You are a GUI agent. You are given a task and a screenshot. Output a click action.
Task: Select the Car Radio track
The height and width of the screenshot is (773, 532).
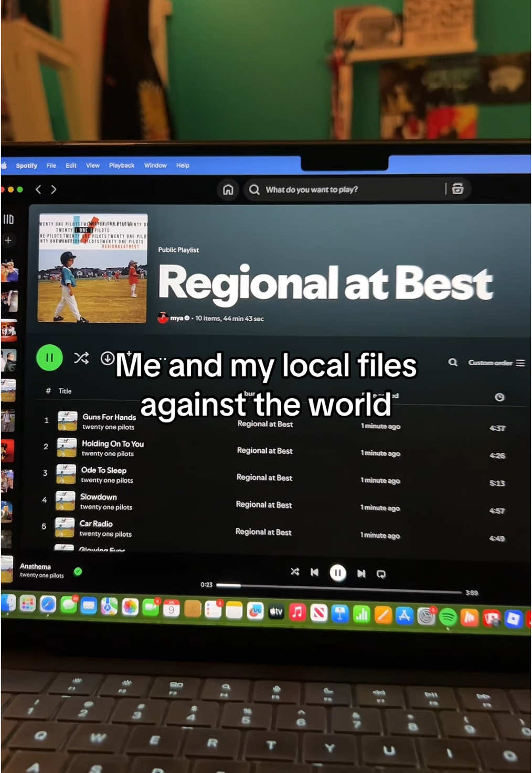[x=96, y=523]
